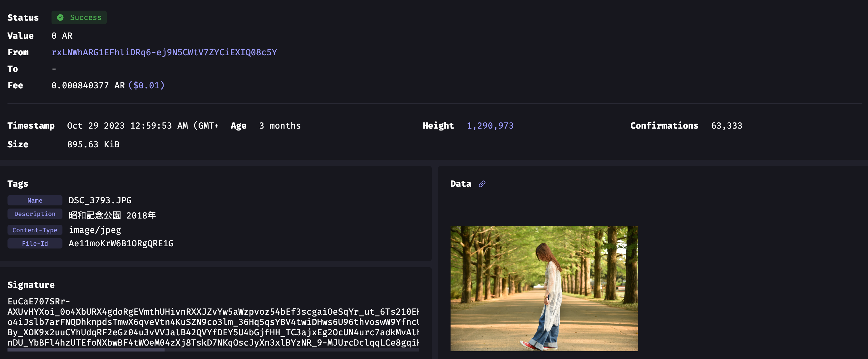The image size is (868, 359).
Task: Click the green Success check icon
Action: pyautogui.click(x=60, y=17)
